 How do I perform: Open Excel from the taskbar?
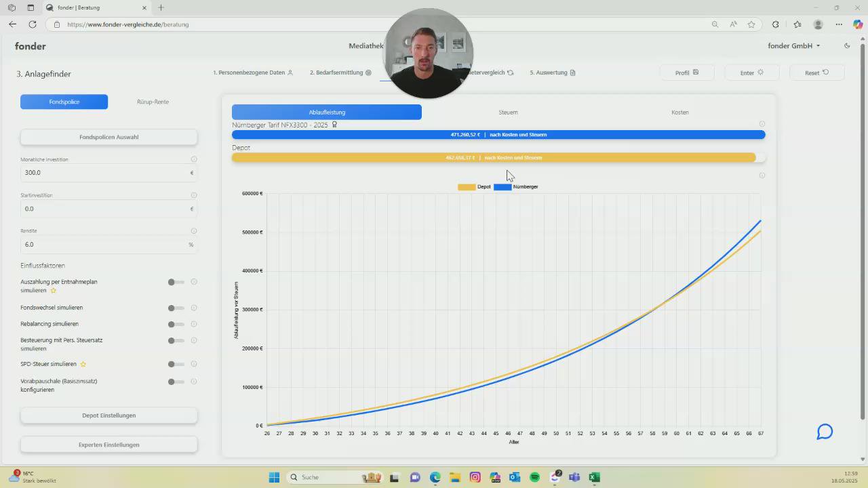coord(594,477)
